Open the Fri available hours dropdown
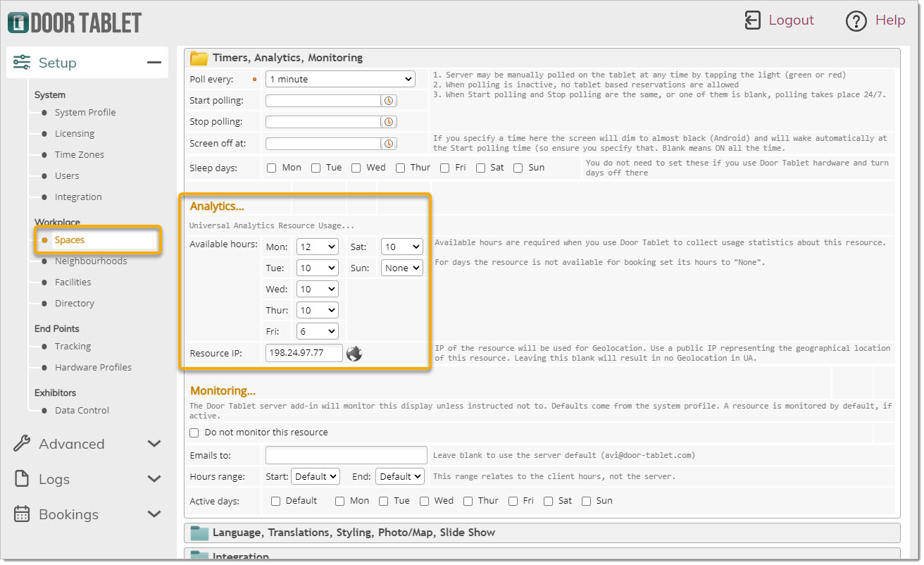 (318, 332)
